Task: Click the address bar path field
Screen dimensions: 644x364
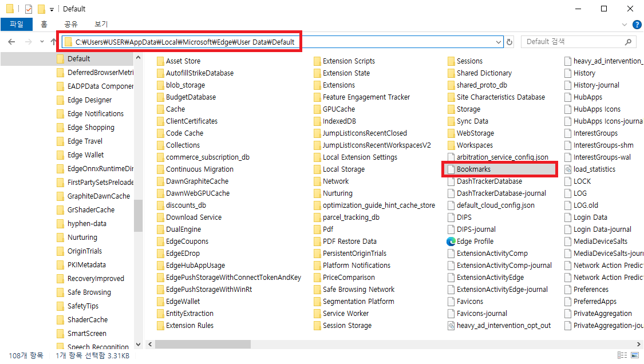Action: point(283,42)
